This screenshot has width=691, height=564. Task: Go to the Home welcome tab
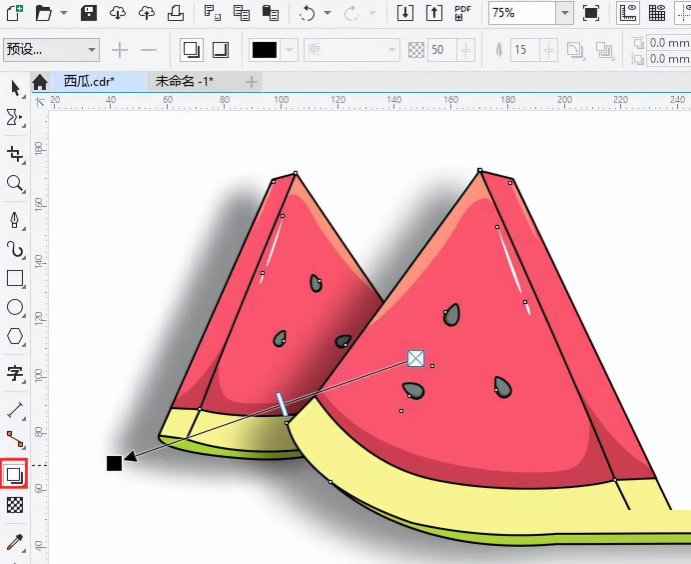[x=40, y=82]
